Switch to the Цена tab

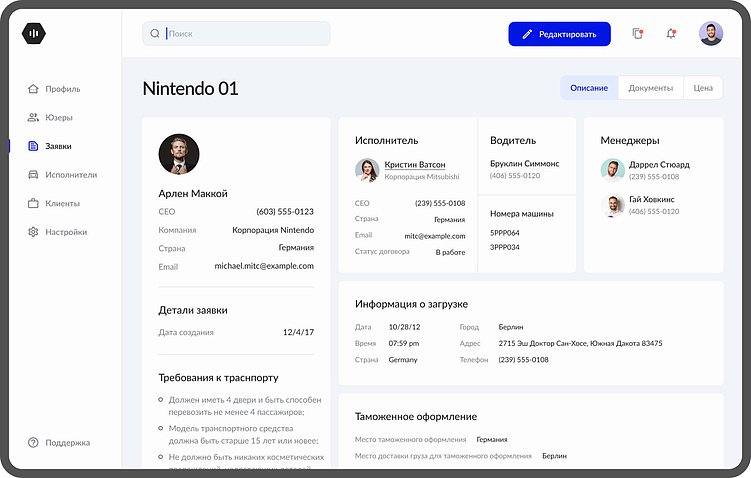click(703, 88)
